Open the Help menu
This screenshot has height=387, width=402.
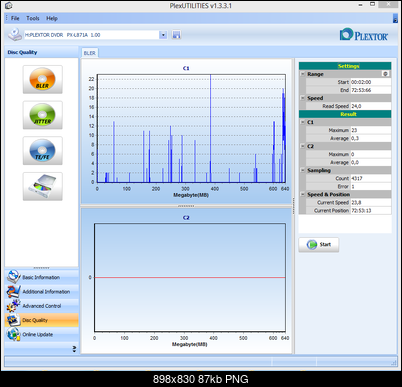(52, 18)
